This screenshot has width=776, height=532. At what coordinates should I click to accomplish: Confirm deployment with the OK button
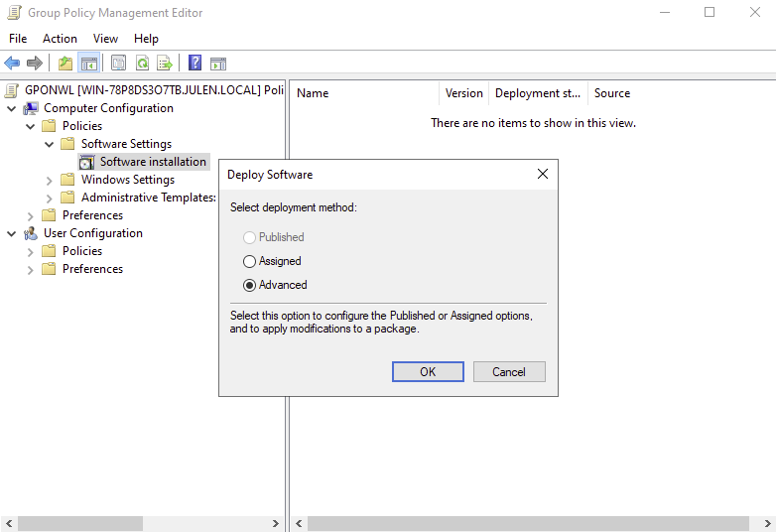[428, 372]
